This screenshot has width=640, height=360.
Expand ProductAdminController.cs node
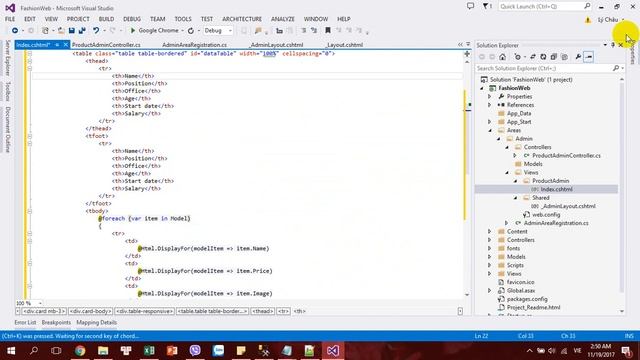pos(515,156)
